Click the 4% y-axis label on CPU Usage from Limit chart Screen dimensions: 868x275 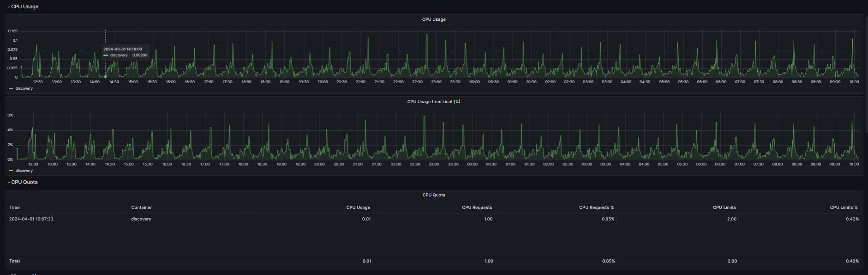pos(10,130)
